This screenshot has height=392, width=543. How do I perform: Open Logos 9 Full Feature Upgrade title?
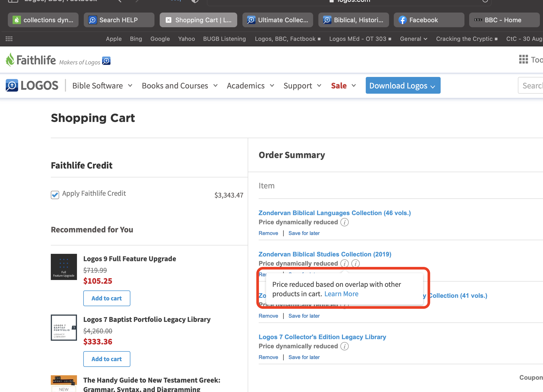(130, 259)
